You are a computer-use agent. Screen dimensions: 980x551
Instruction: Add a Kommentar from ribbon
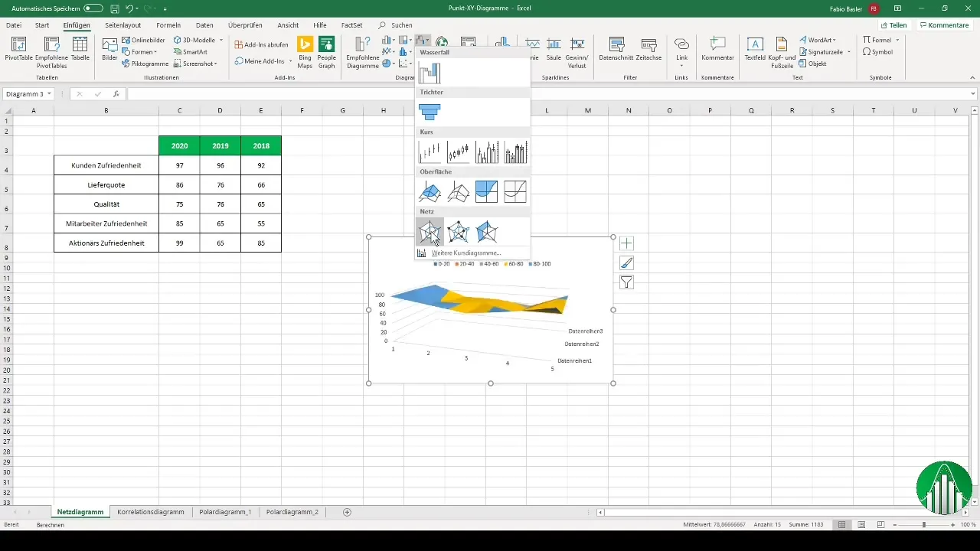(717, 49)
